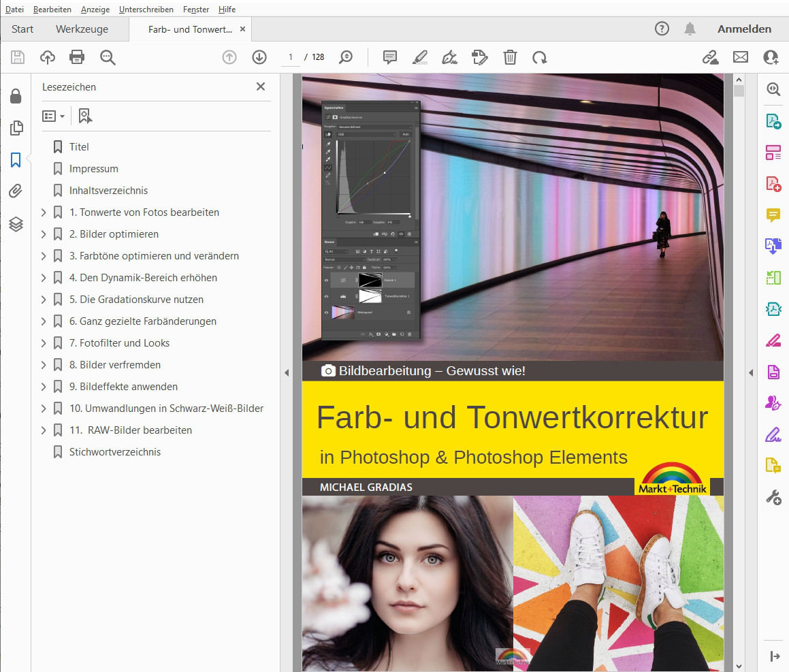Open the Create PDF tool in right pane
Screen dimensions: 789x672
point(773,184)
